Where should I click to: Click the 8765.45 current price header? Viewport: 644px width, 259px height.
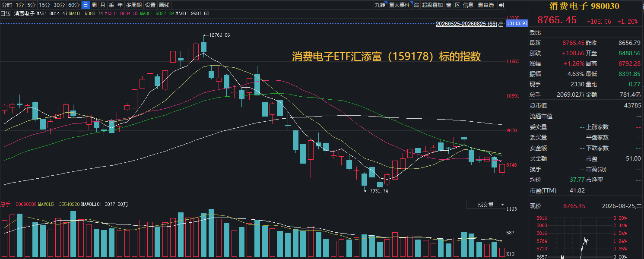(556, 20)
